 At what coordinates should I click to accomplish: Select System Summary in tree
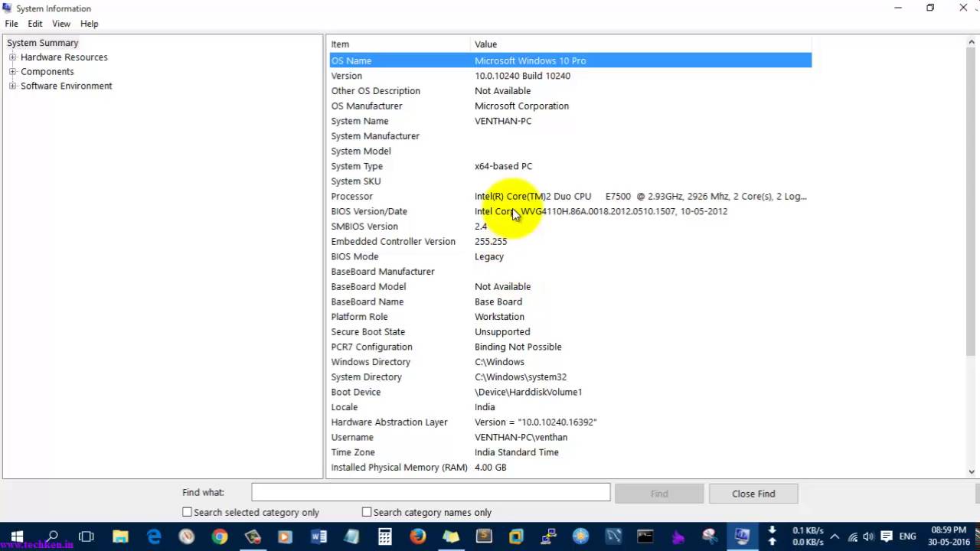43,43
